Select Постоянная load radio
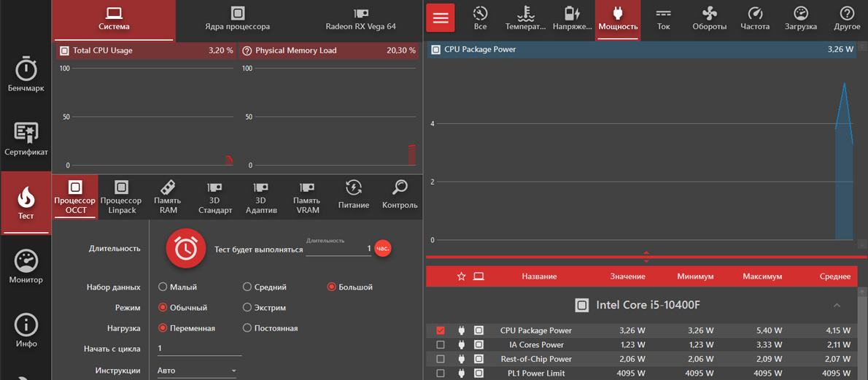This screenshot has height=380, width=868. point(271,328)
